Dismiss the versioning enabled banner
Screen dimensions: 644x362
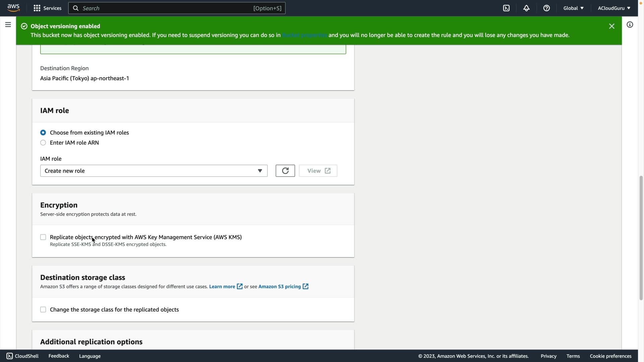point(611,26)
